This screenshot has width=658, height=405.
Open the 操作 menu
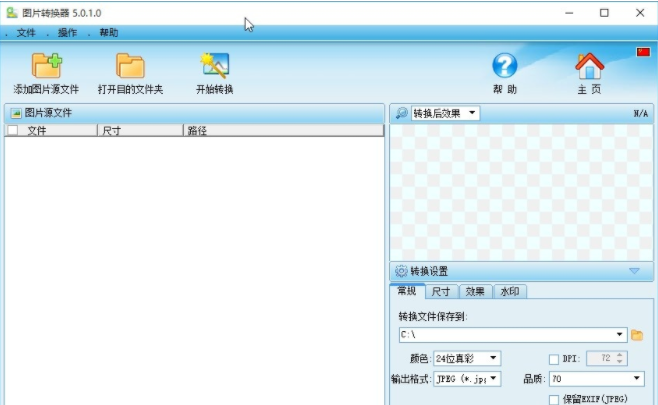67,33
